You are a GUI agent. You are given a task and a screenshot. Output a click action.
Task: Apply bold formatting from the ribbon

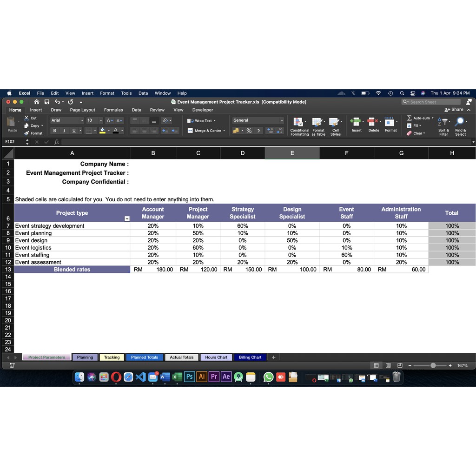(x=54, y=130)
